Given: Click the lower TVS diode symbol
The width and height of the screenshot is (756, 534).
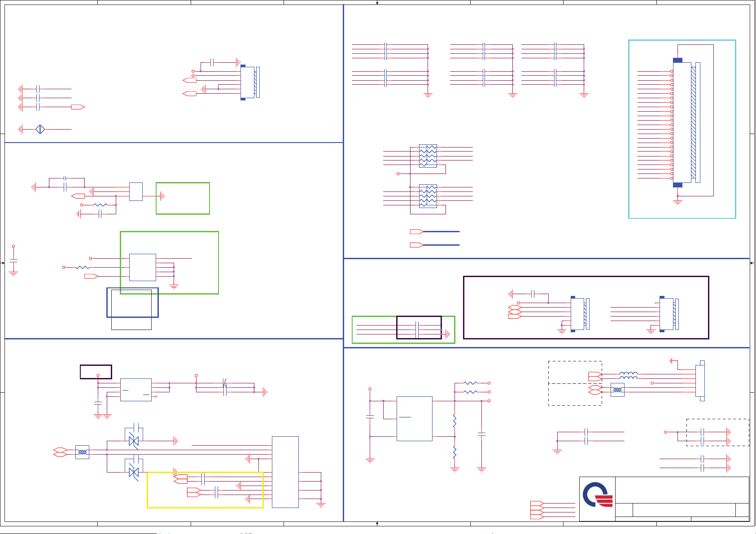Looking at the screenshot, I should [x=134, y=472].
